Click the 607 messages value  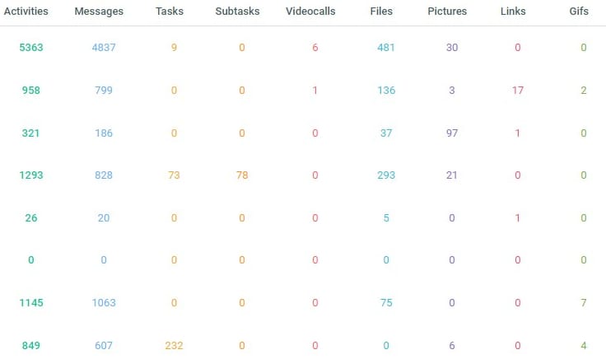pos(104,346)
